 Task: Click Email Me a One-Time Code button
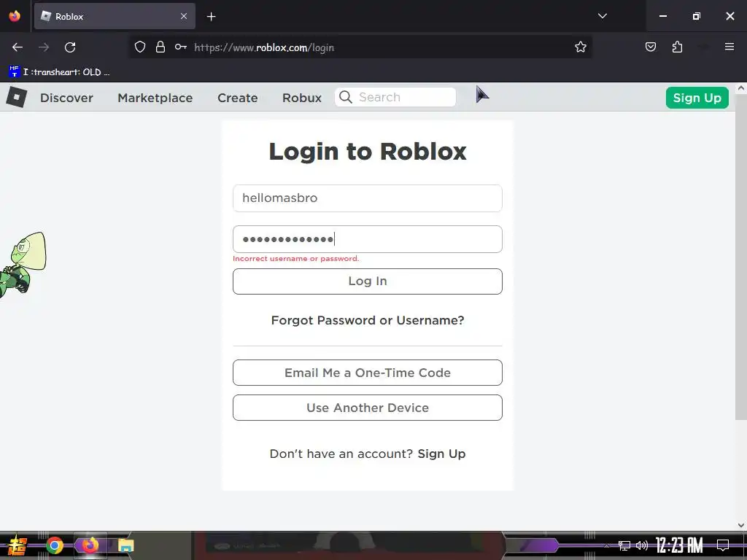coord(368,373)
